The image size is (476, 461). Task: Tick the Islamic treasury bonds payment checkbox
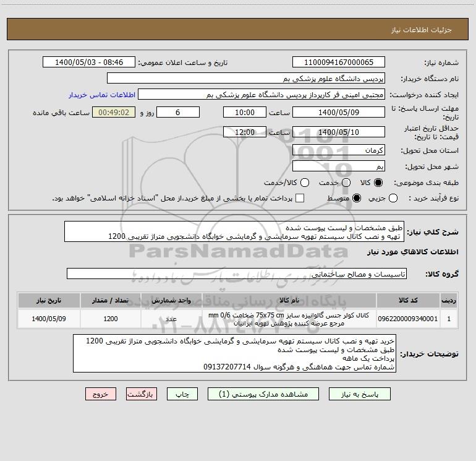[300, 198]
